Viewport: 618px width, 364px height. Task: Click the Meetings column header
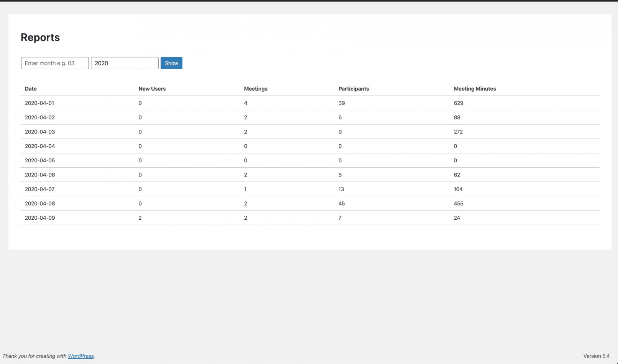coord(256,89)
